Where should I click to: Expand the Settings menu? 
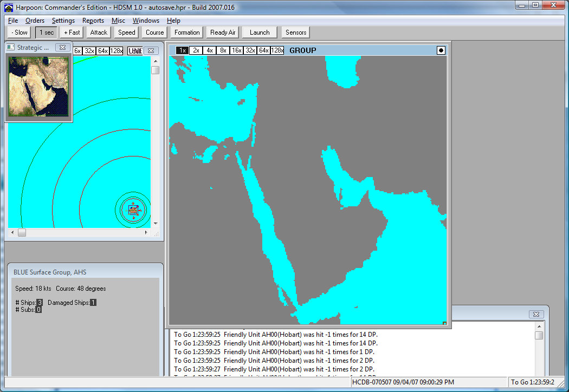pos(63,21)
